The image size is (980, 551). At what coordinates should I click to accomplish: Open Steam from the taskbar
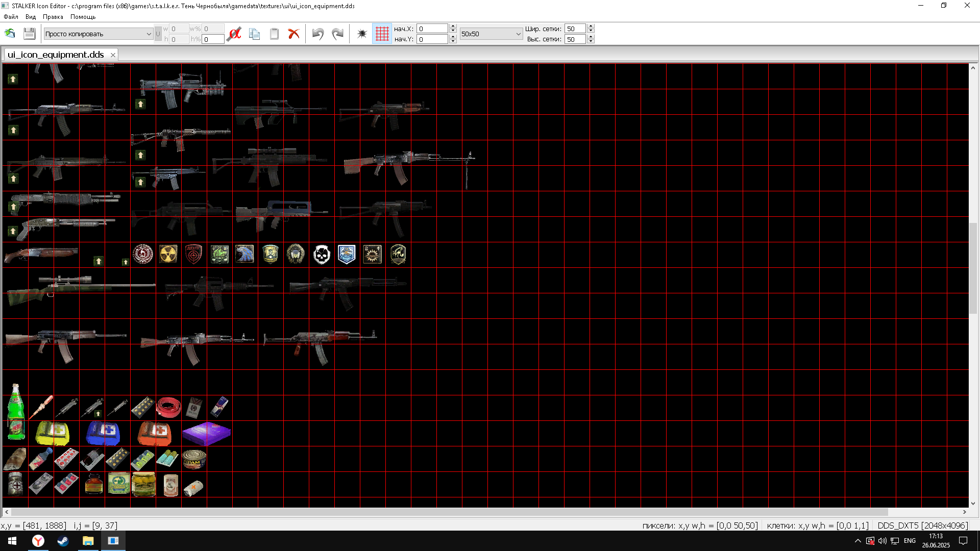point(63,541)
